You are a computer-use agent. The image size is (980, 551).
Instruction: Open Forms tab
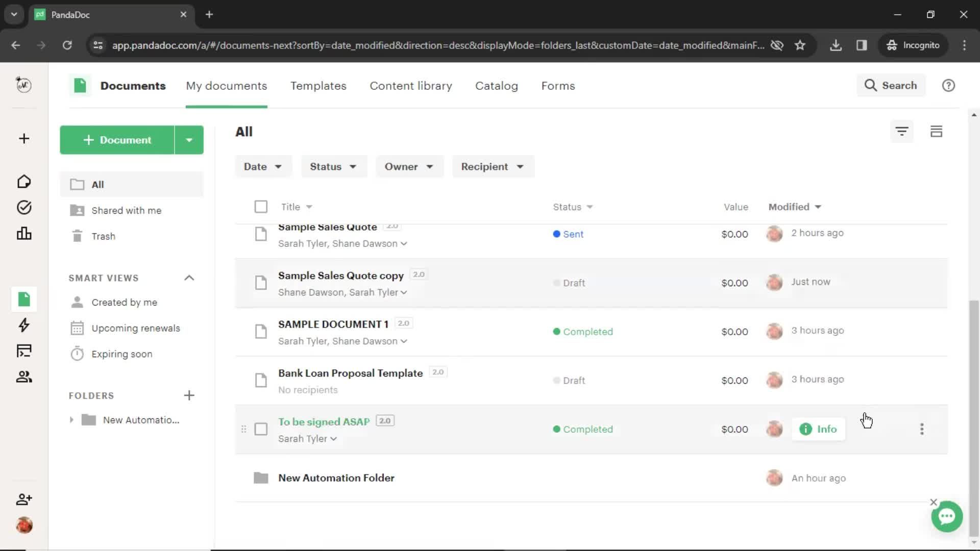(558, 86)
